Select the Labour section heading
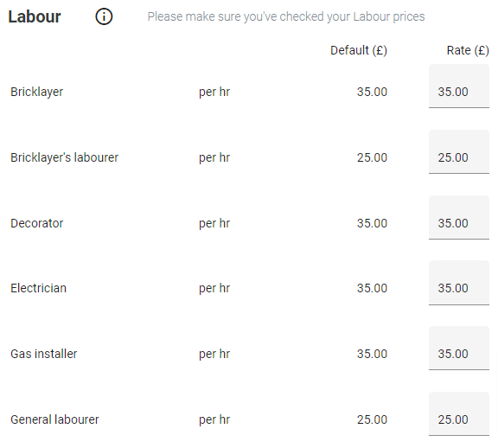This screenshot has height=448, width=498. [x=35, y=16]
